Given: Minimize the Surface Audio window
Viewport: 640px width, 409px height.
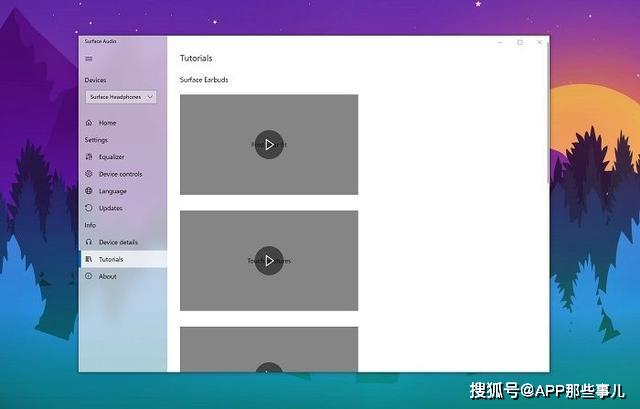Looking at the screenshot, I should click(x=500, y=42).
